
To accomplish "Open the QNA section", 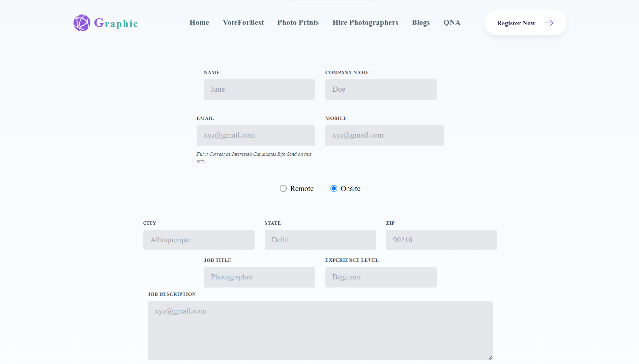I will (452, 23).
